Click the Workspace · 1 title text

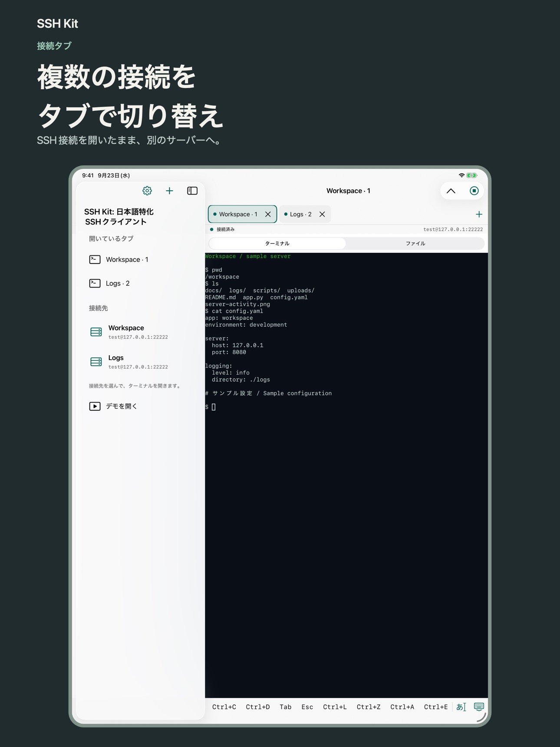[348, 191]
